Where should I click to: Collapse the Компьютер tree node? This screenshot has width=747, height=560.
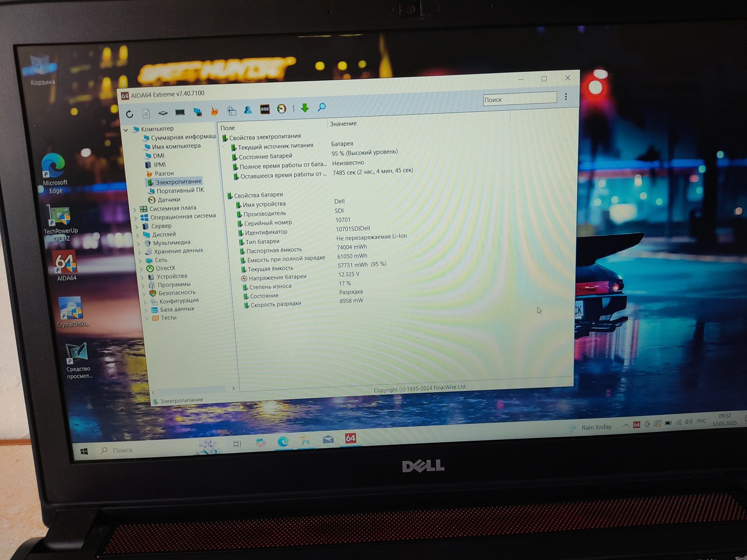(x=126, y=130)
